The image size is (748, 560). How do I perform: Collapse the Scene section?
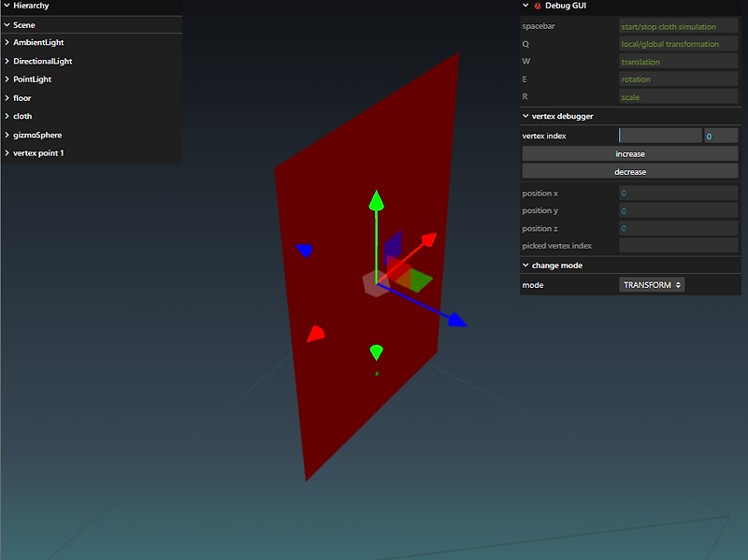click(8, 24)
